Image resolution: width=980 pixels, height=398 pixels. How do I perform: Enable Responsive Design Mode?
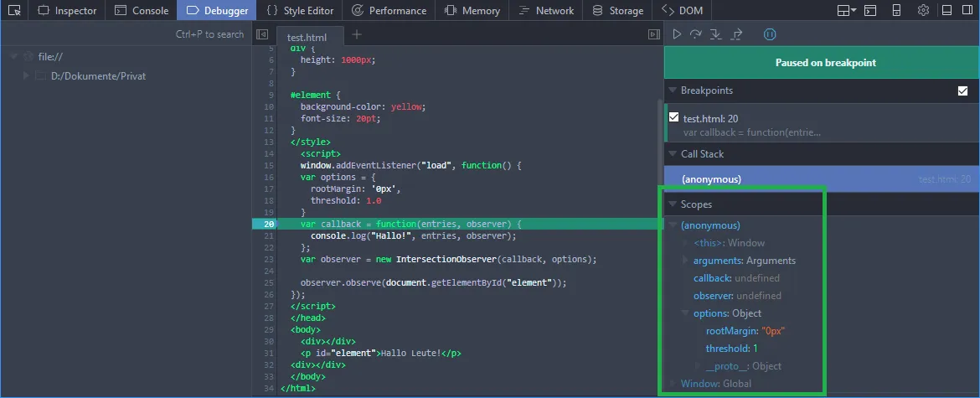click(896, 11)
